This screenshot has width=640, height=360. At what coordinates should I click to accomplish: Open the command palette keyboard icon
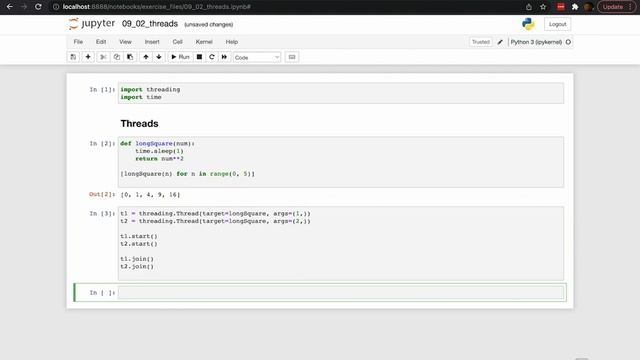292,57
